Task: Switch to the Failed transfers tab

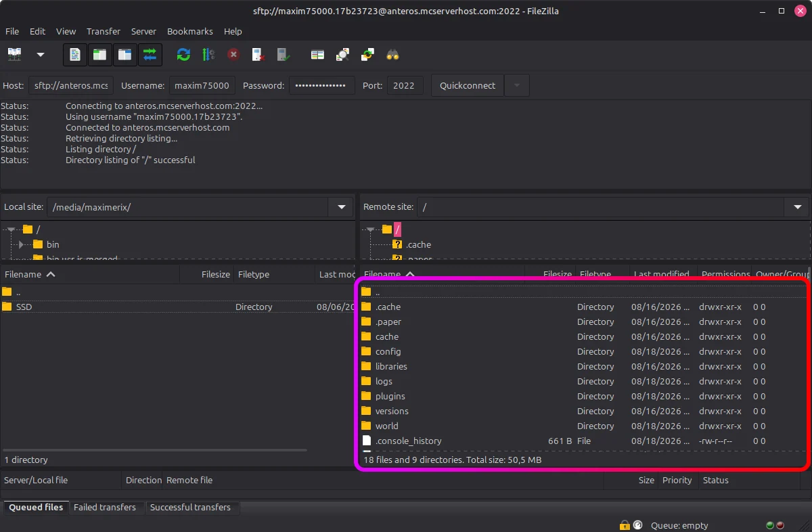Action: pyautogui.click(x=105, y=507)
